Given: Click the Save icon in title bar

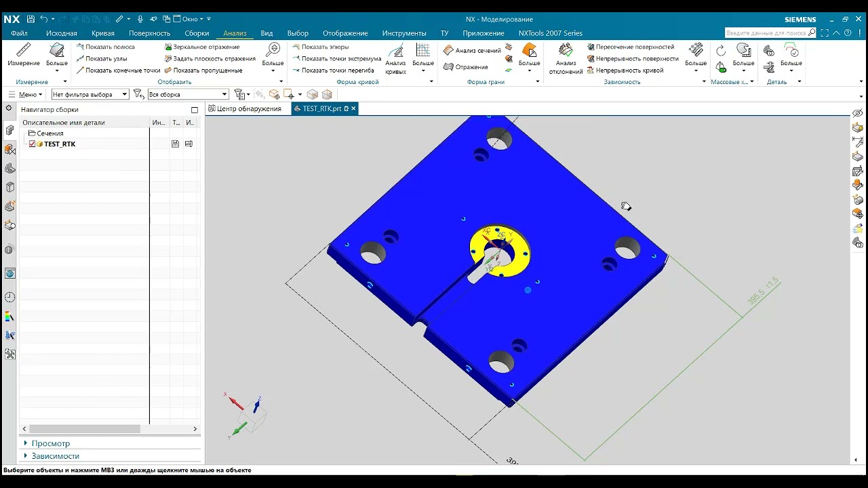Looking at the screenshot, I should point(30,19).
